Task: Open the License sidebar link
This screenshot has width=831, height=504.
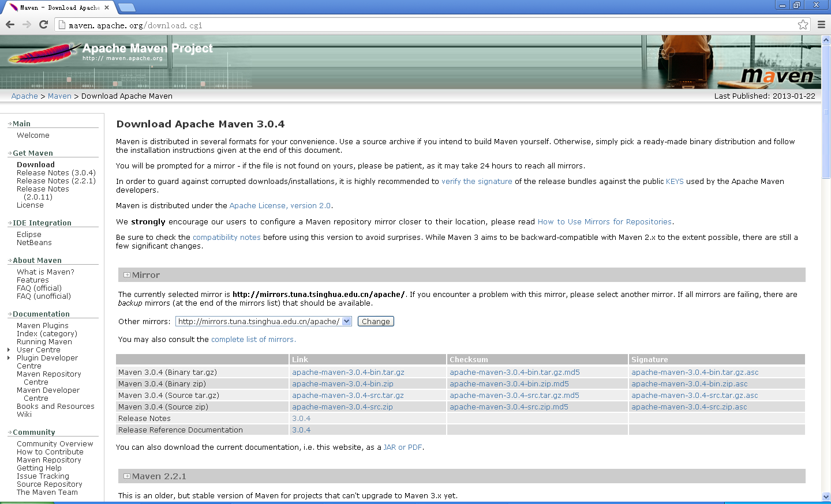Action: click(x=30, y=205)
